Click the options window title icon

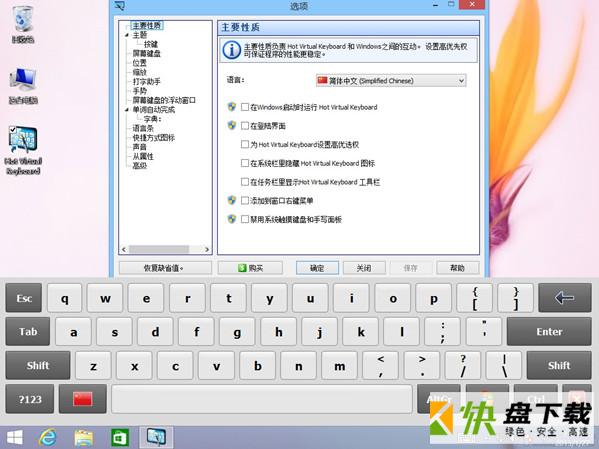pyautogui.click(x=120, y=6)
